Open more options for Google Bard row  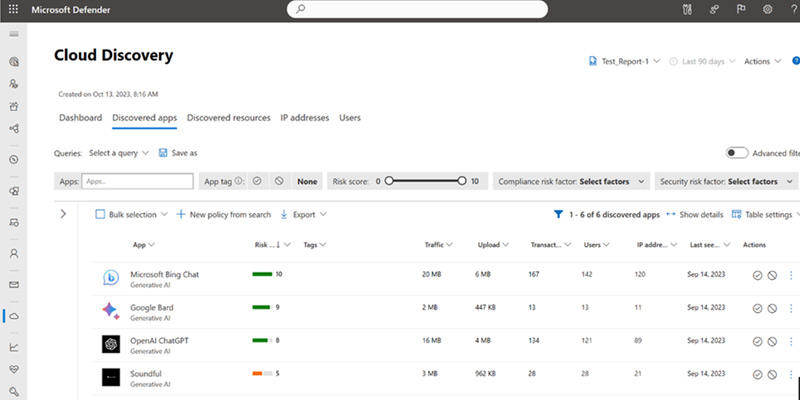pyautogui.click(x=791, y=308)
